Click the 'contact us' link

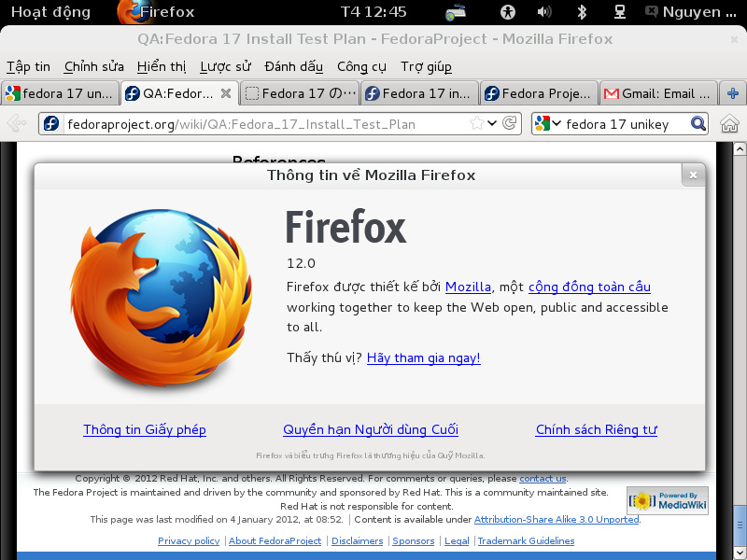(543, 478)
